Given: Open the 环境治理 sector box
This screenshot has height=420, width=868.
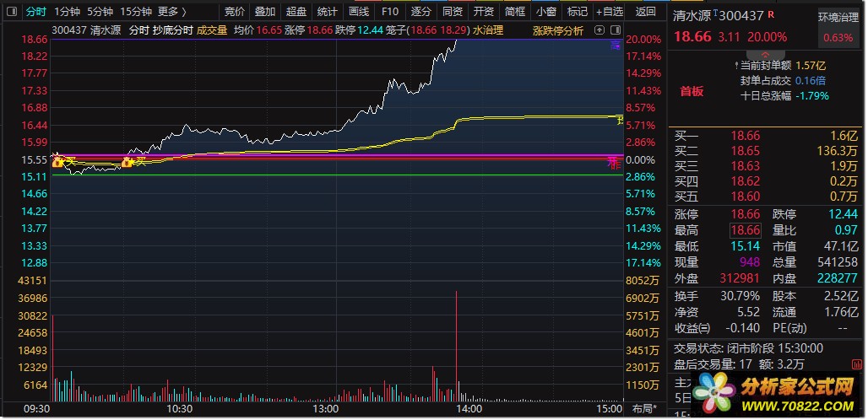Looking at the screenshot, I should (x=838, y=26).
